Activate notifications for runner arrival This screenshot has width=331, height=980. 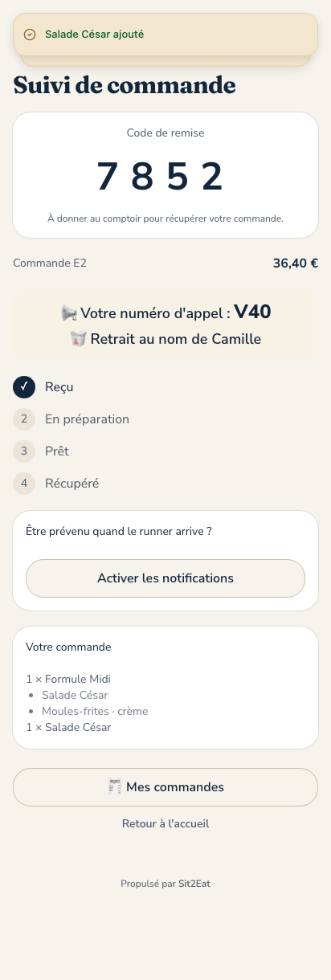[x=165, y=578]
